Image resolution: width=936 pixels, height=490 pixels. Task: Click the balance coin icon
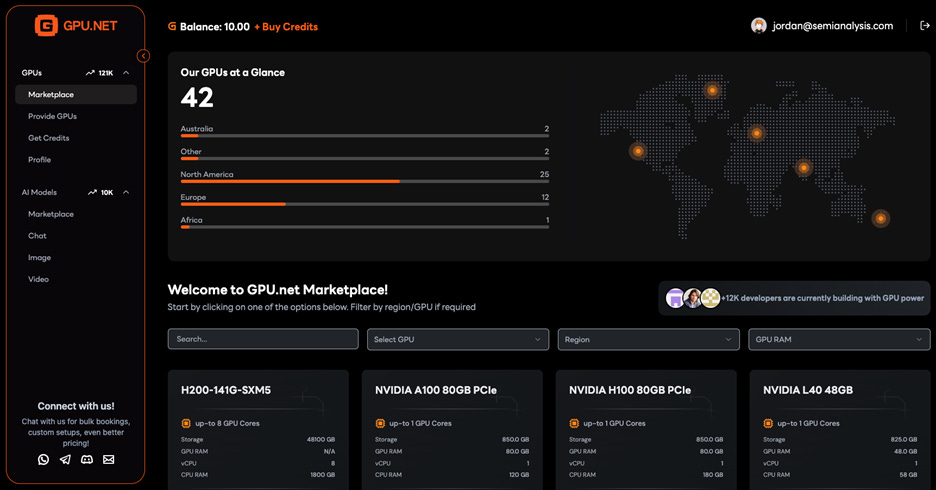tap(172, 26)
